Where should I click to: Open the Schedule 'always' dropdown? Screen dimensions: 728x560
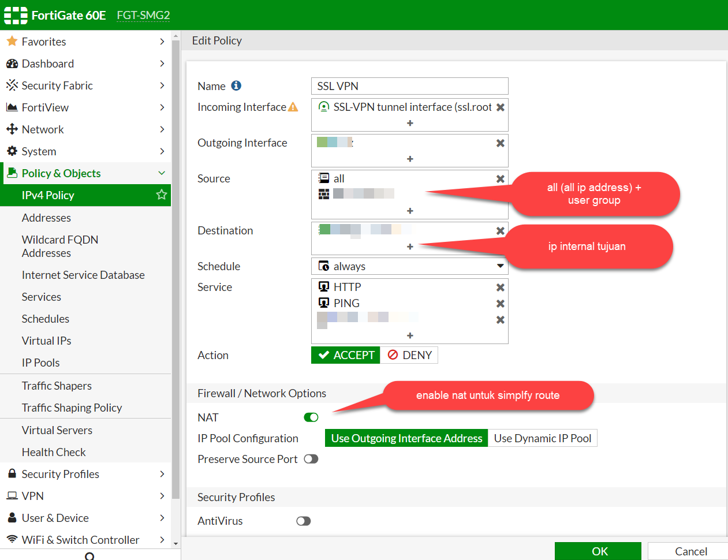click(410, 266)
